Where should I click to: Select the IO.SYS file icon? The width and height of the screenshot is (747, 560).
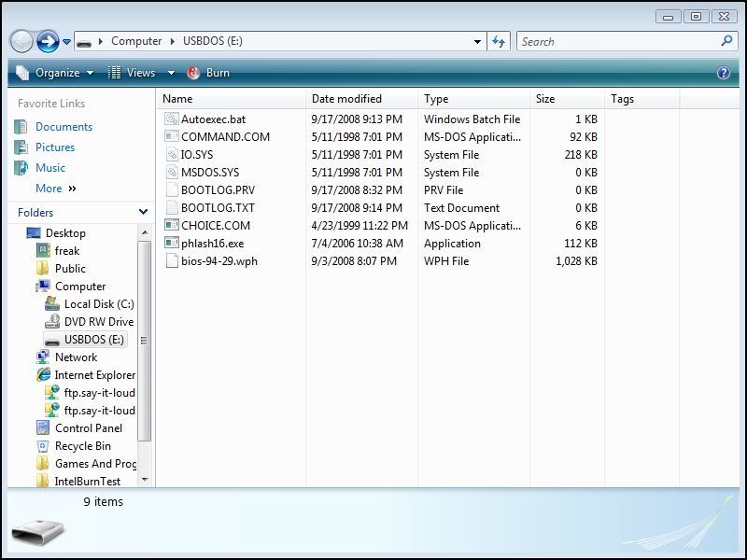[x=172, y=154]
